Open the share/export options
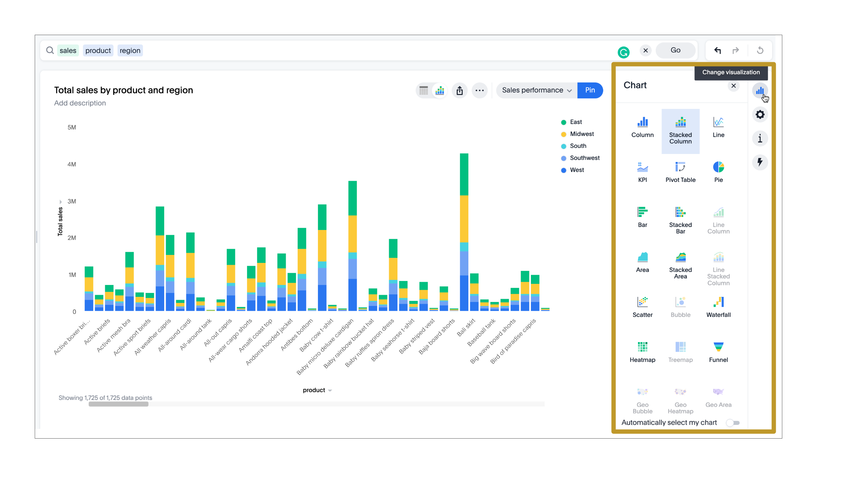This screenshot has width=868, height=486. (x=460, y=90)
